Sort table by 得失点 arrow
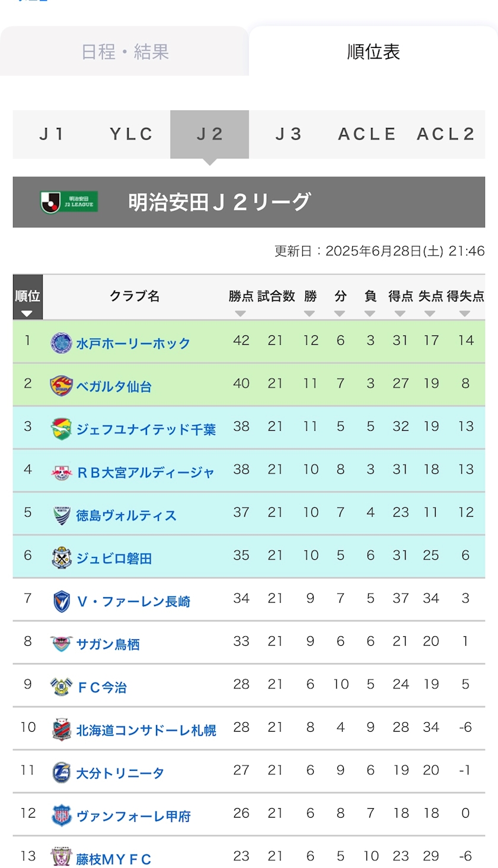498x868 pixels. coord(465,313)
